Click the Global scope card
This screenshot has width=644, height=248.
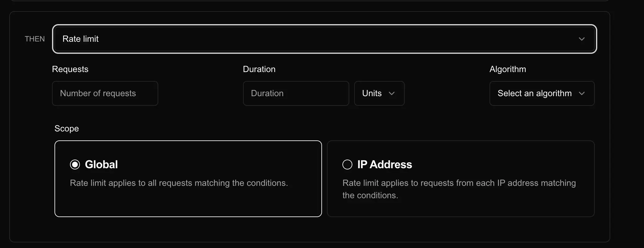pyautogui.click(x=188, y=179)
